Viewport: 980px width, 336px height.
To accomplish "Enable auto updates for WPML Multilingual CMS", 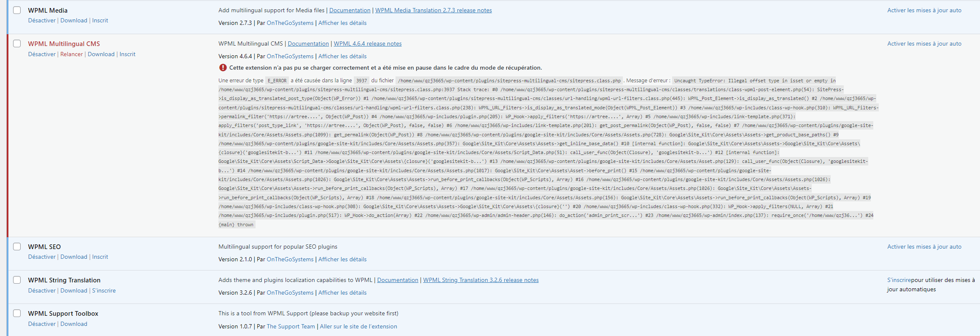I will 924,43.
